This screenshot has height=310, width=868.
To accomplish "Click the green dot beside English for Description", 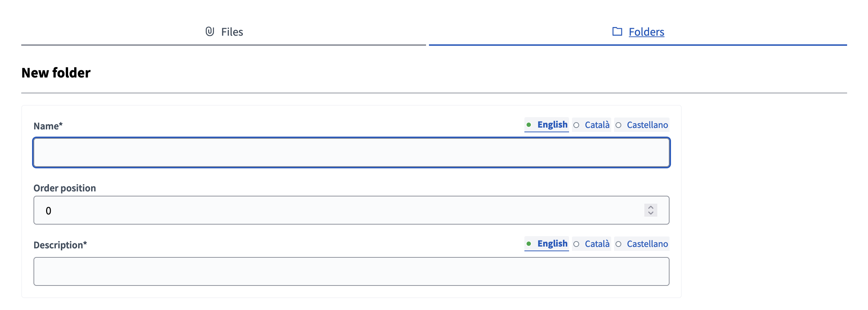I will 529,244.
